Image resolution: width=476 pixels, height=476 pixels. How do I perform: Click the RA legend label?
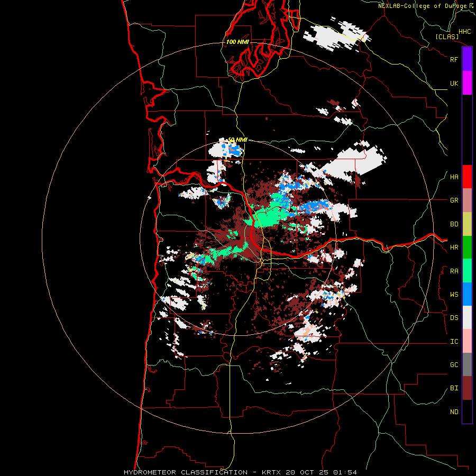point(454,271)
